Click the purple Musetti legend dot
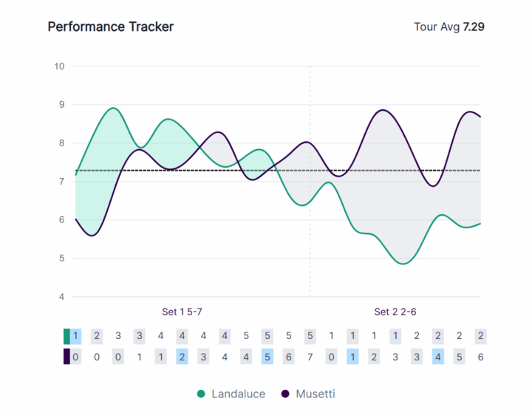The width and height of the screenshot is (532, 418). point(286,394)
